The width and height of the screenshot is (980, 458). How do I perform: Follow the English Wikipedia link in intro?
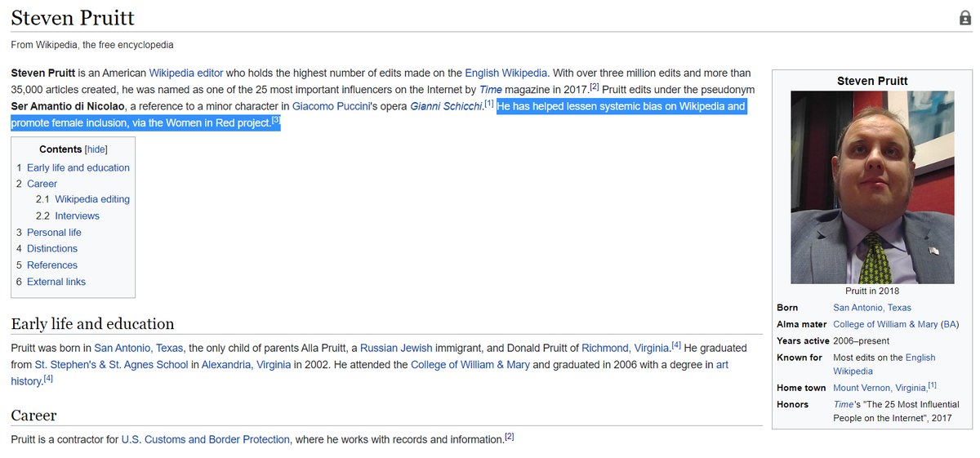pos(506,73)
